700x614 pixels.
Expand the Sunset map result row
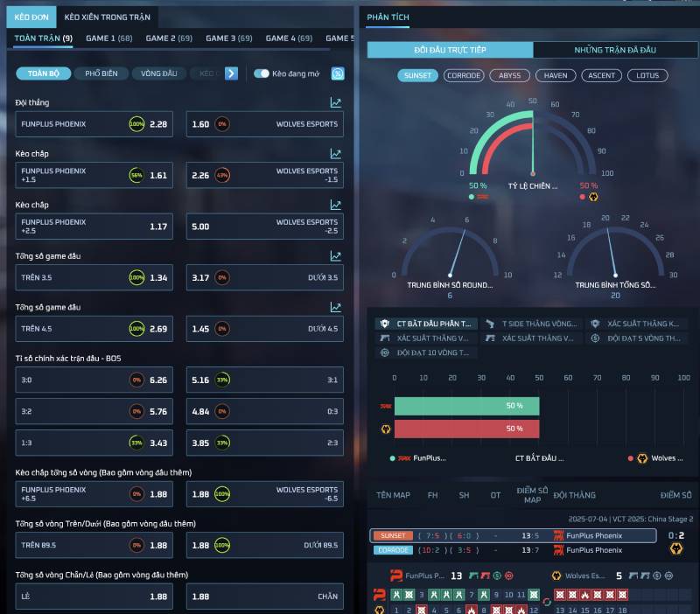[512, 535]
